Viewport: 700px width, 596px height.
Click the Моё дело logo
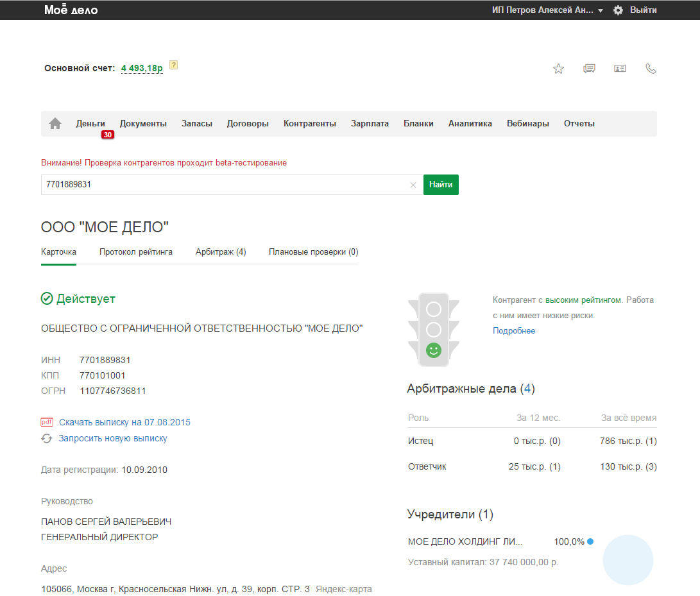71,10
